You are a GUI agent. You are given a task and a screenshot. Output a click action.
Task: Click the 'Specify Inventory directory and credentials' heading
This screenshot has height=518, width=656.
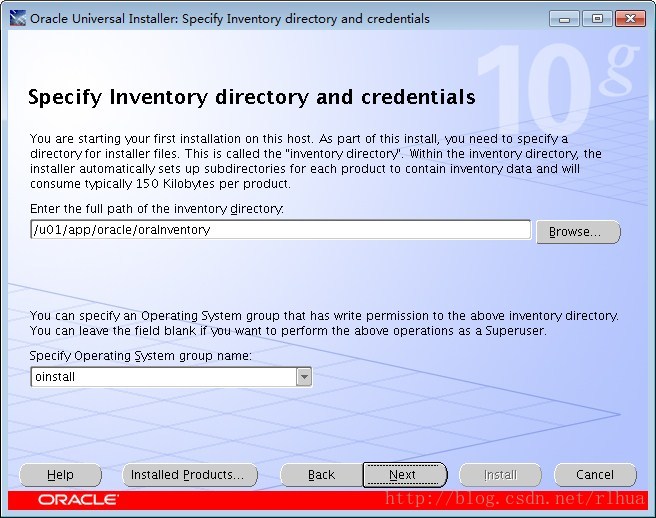point(251,97)
